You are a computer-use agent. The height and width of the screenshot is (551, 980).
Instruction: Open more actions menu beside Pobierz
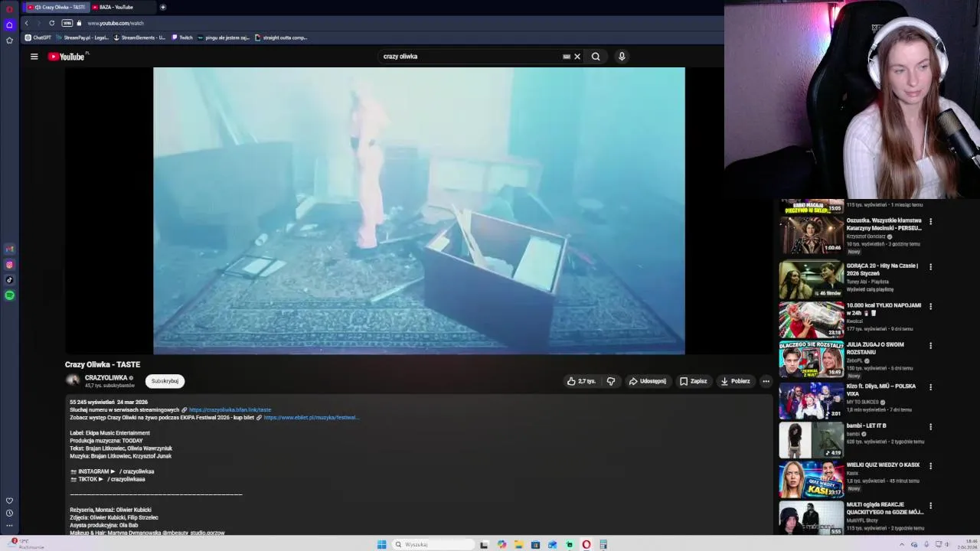(766, 381)
